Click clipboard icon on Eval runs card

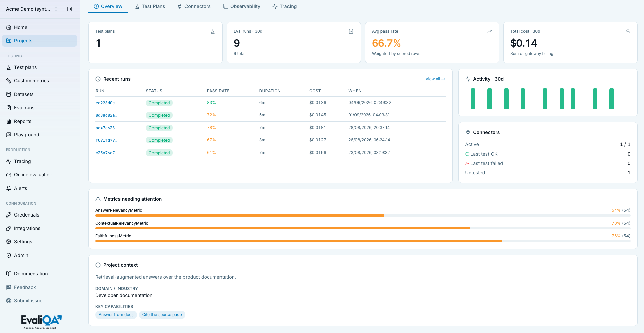click(351, 31)
